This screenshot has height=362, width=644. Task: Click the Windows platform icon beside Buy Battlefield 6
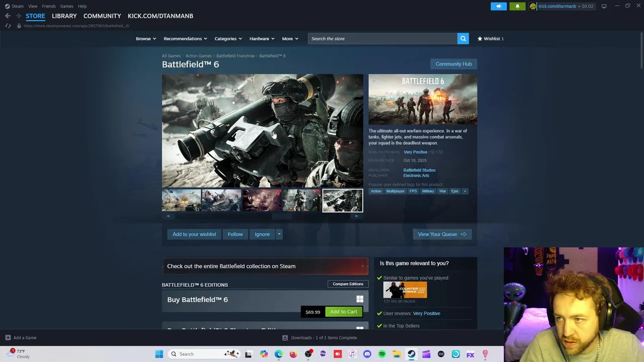pos(360,299)
